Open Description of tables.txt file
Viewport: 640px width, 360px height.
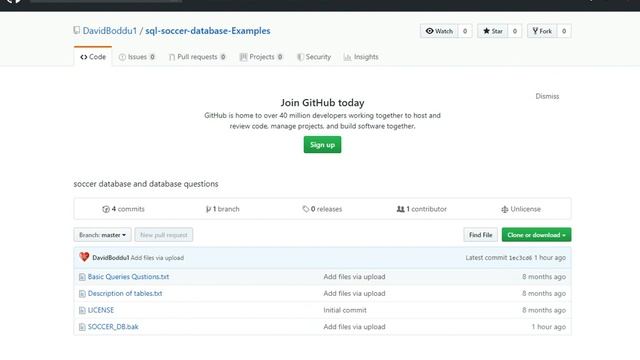(x=125, y=293)
